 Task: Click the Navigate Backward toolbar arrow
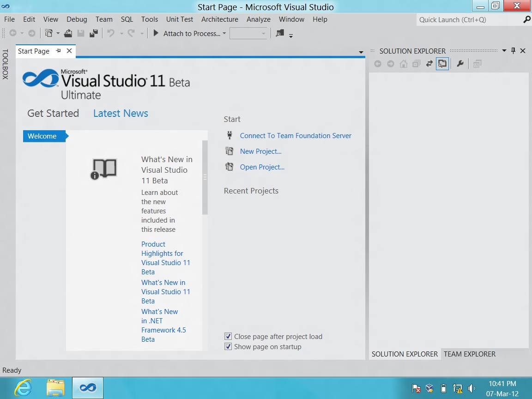click(13, 33)
